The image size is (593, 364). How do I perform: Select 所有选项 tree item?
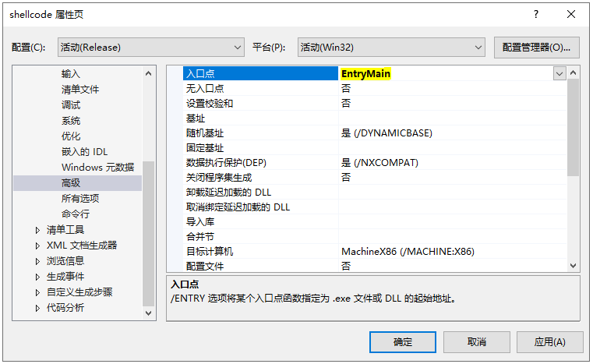pos(80,199)
